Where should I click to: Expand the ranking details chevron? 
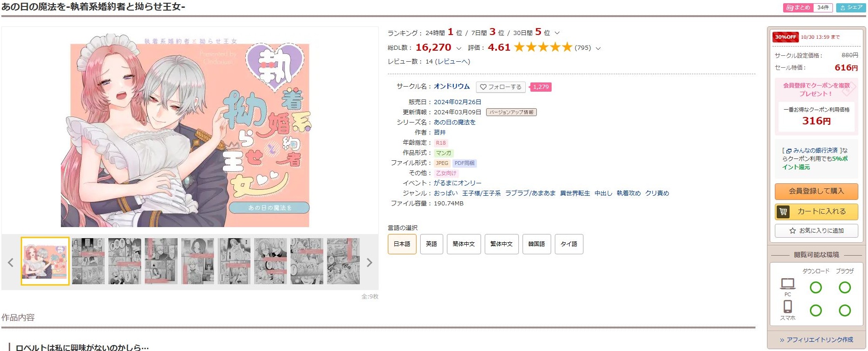pos(557,33)
